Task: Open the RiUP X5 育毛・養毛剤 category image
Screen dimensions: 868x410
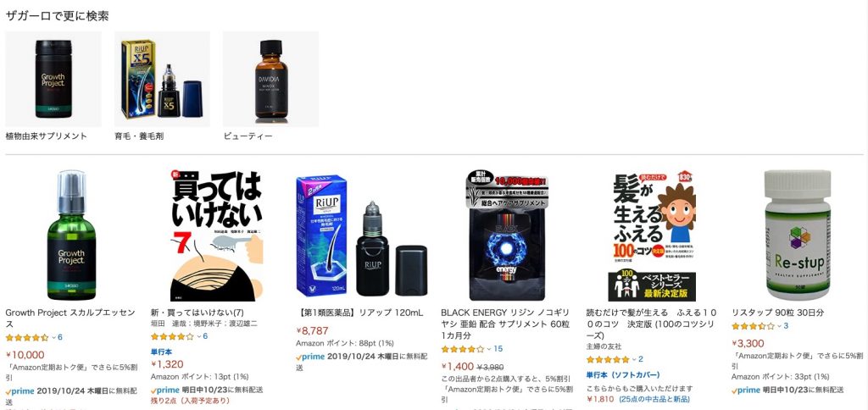Action: (162, 79)
